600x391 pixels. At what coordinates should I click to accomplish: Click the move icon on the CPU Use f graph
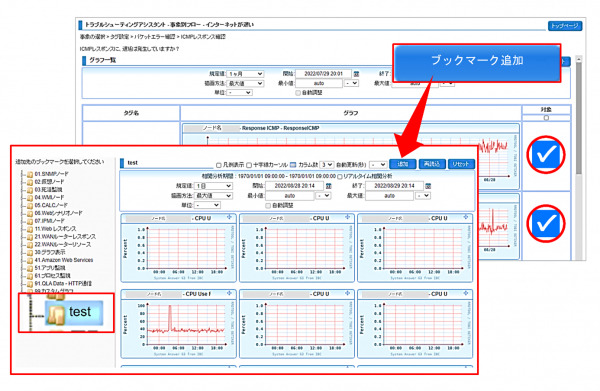[x=229, y=293]
